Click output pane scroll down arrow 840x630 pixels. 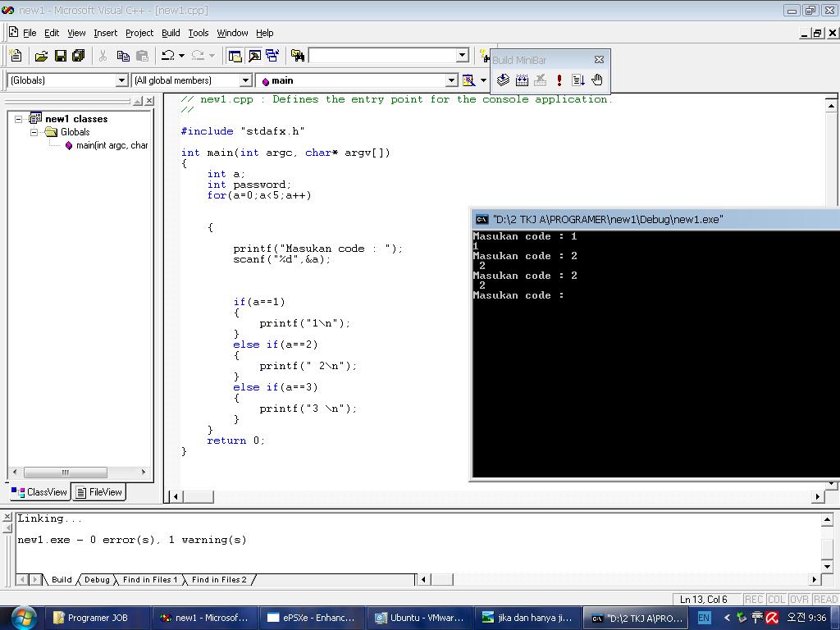827,566
